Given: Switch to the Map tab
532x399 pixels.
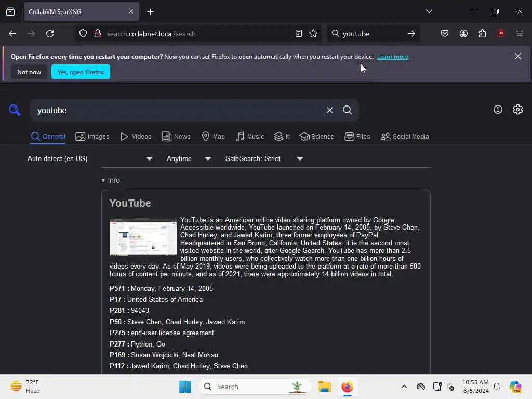Looking at the screenshot, I should pyautogui.click(x=213, y=137).
